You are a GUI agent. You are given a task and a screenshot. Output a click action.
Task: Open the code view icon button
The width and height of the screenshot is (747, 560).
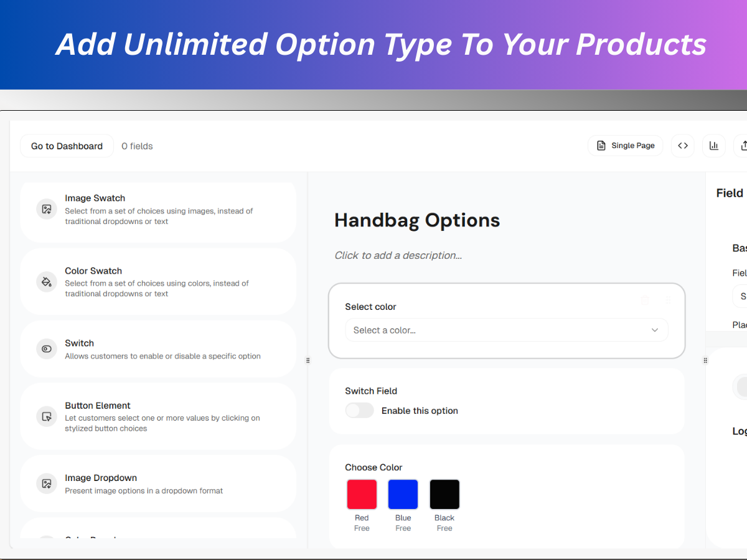pyautogui.click(x=683, y=146)
